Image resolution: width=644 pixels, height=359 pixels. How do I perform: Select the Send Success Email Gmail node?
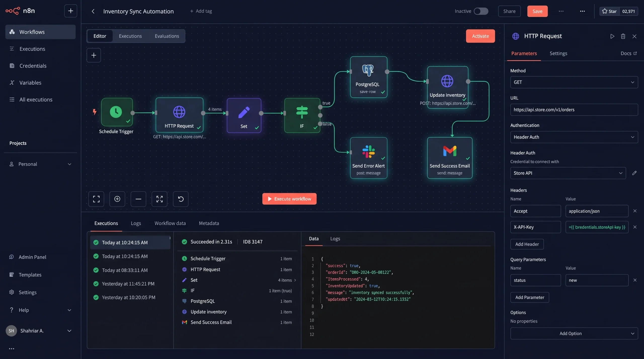[x=450, y=158]
